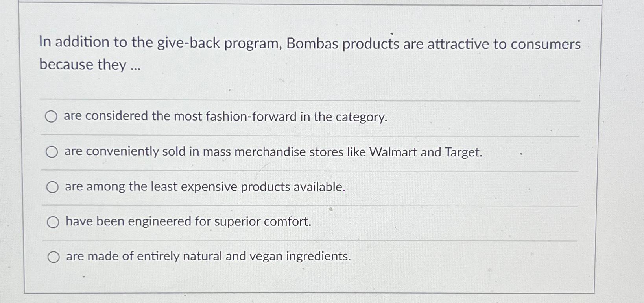Mark the third answer choice as selected
This screenshot has width=644, height=303.
pos(52,186)
